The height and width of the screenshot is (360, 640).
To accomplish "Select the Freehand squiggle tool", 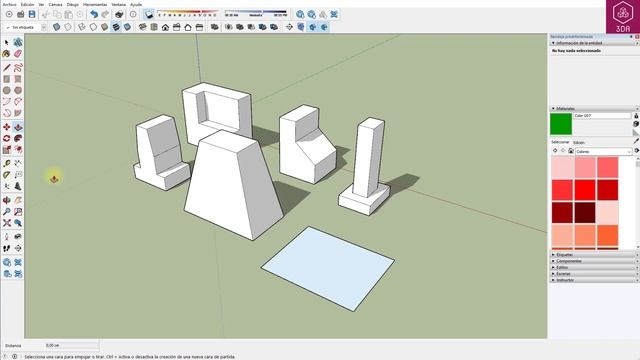I will (x=18, y=67).
